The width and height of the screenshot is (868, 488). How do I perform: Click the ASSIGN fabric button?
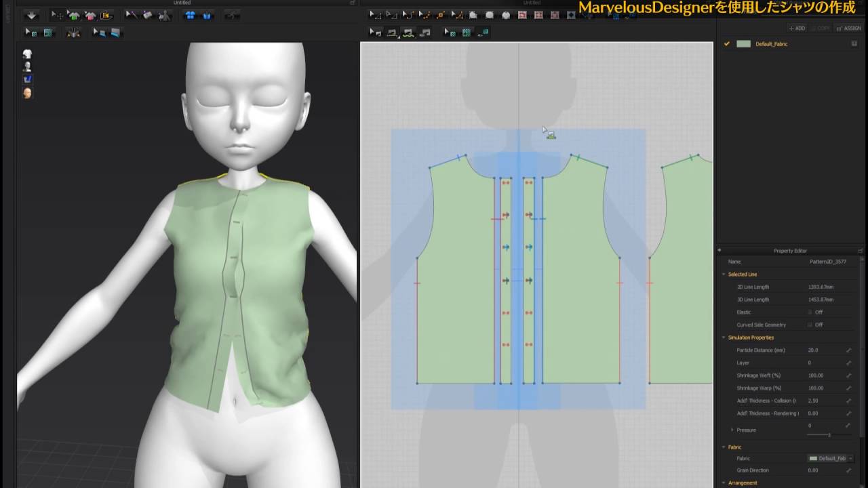point(849,28)
